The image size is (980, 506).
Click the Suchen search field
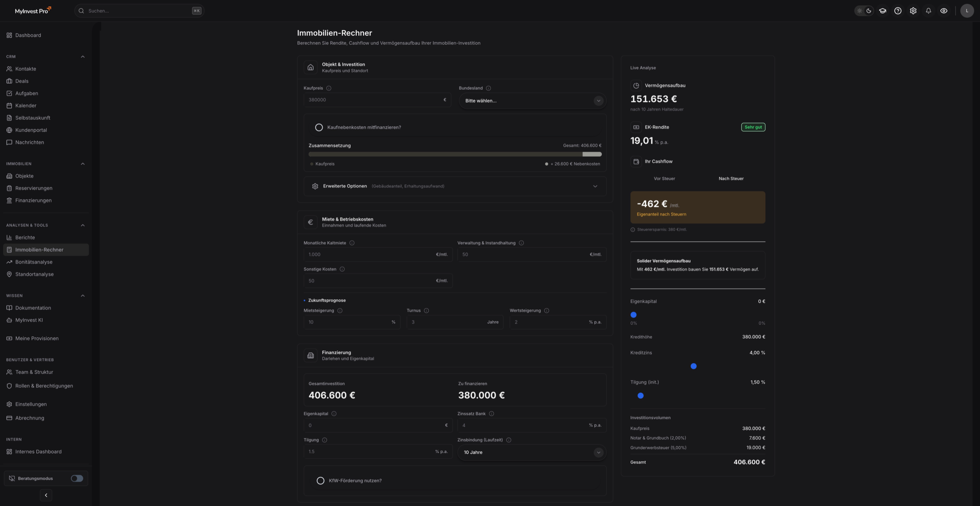tap(139, 11)
